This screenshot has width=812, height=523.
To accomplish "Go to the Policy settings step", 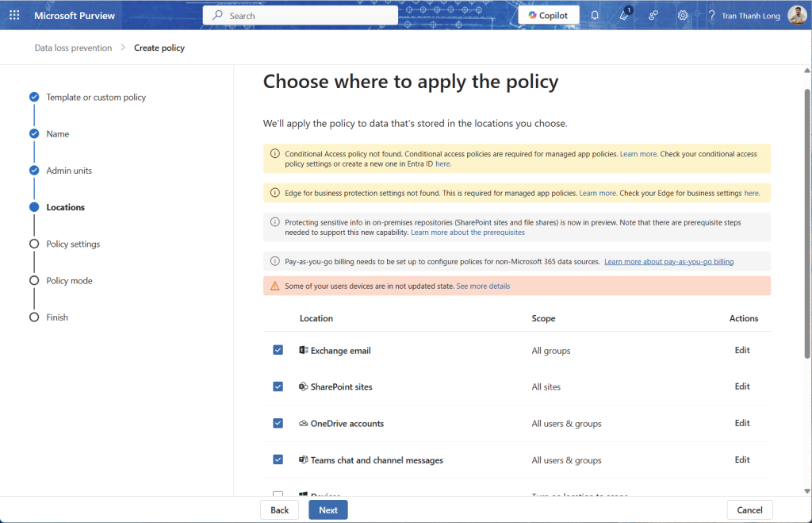I will 73,244.
